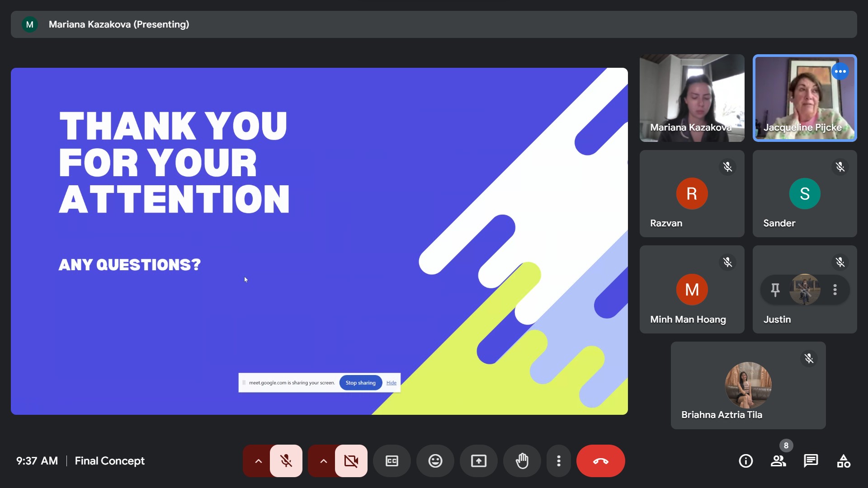Raise hand using the hand icon
The width and height of the screenshot is (868, 488).
522,461
